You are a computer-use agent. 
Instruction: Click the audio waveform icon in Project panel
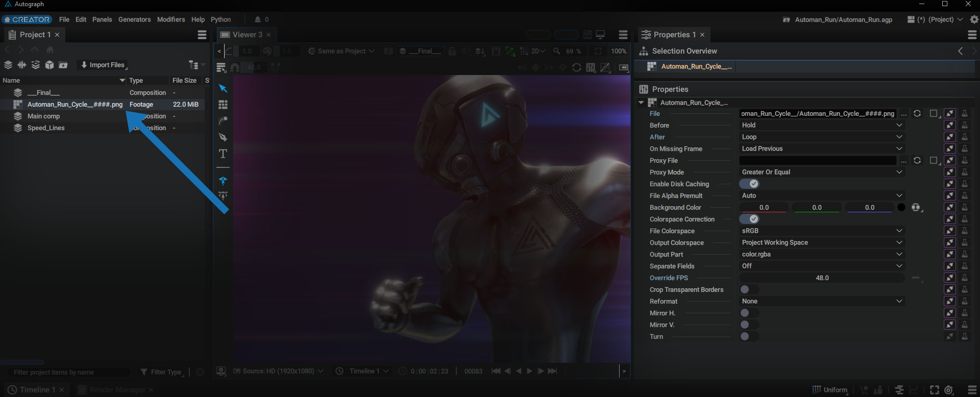click(22, 65)
